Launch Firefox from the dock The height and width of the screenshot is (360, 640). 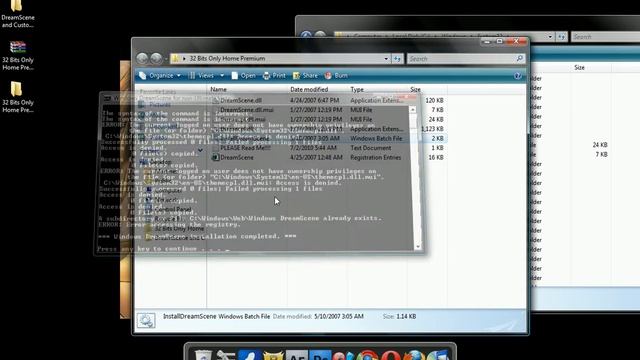click(x=415, y=355)
